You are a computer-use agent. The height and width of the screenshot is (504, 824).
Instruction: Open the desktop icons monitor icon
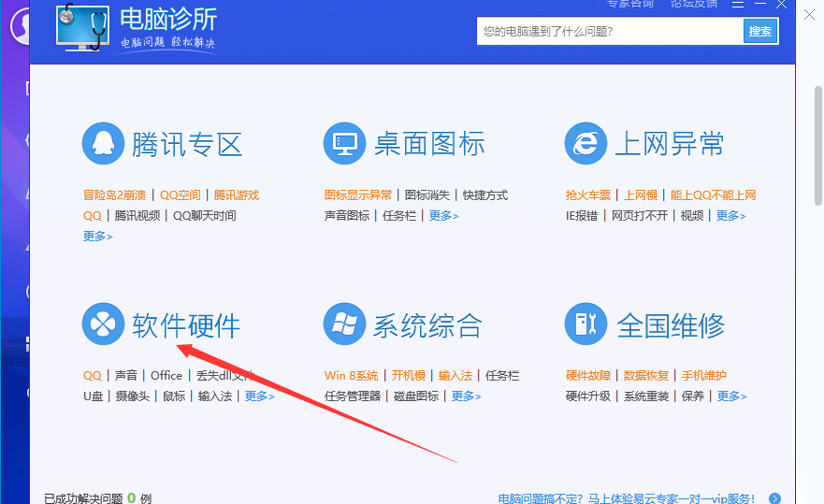344,144
